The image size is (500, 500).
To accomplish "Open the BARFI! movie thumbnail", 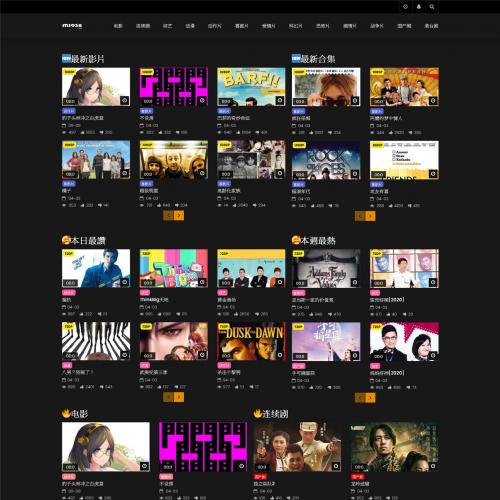I will point(251,87).
